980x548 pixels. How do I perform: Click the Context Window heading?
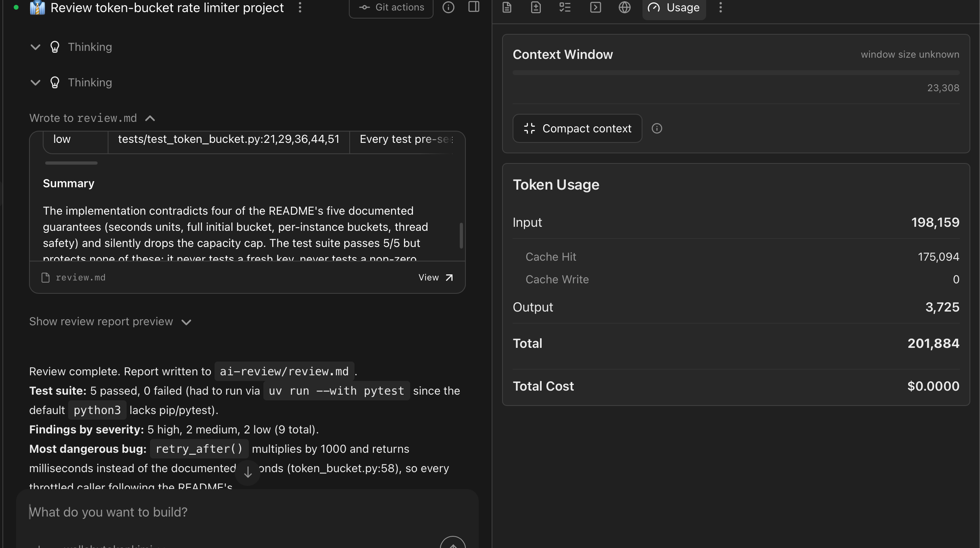pos(563,54)
